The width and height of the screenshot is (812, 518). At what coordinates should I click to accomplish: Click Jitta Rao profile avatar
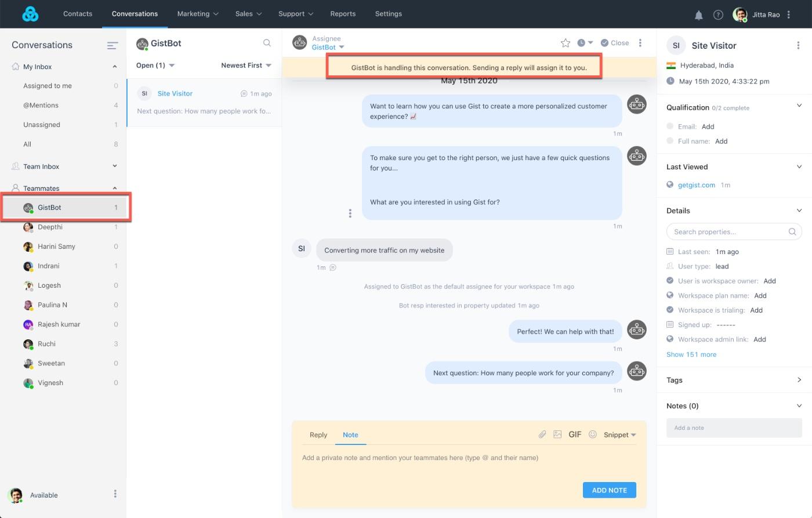[740, 15]
